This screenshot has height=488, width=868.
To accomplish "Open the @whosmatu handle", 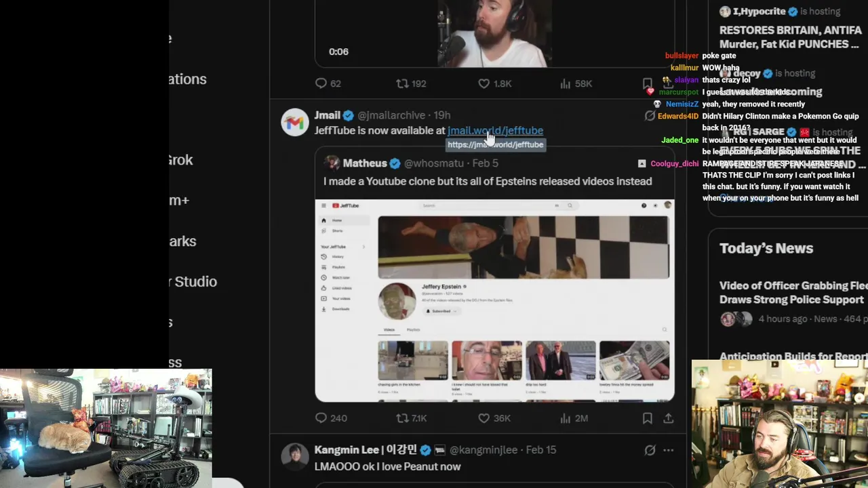I will tap(434, 163).
